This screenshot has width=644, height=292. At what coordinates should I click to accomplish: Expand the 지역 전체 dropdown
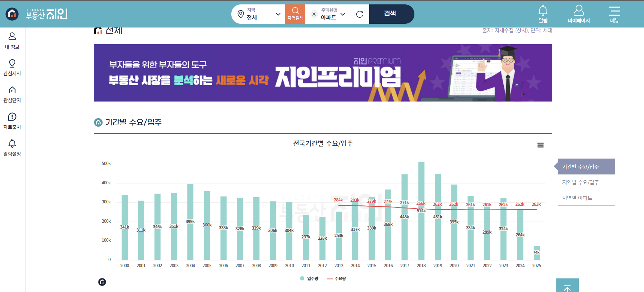[278, 14]
